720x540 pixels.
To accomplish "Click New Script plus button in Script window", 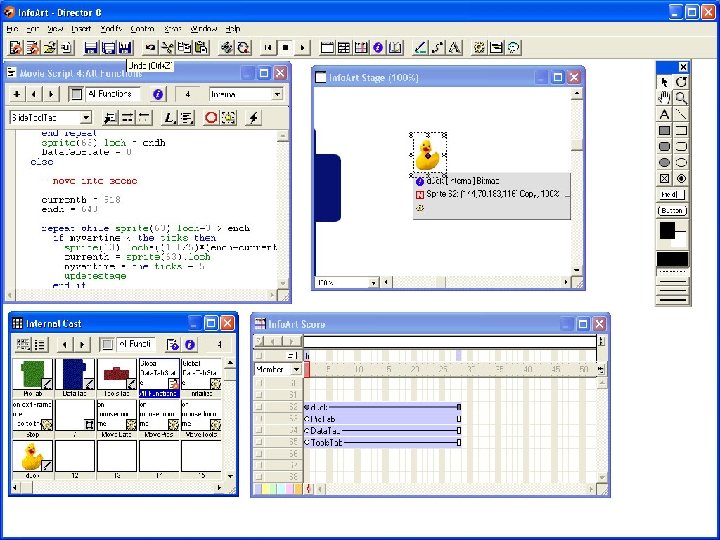I will point(17,94).
